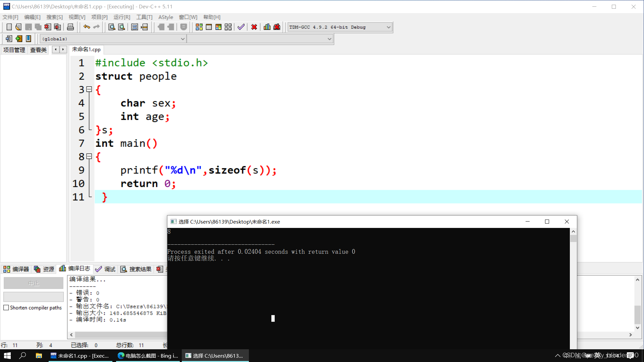Open the AStyle menu

(x=165, y=17)
